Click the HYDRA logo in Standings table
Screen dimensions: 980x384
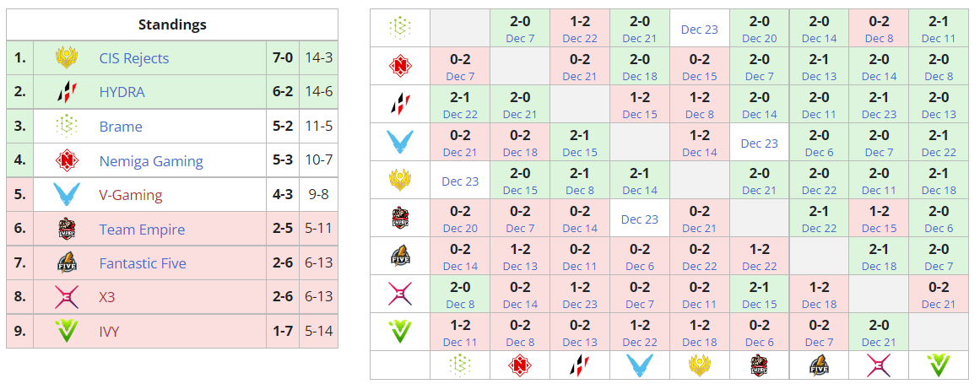pyautogui.click(x=67, y=92)
